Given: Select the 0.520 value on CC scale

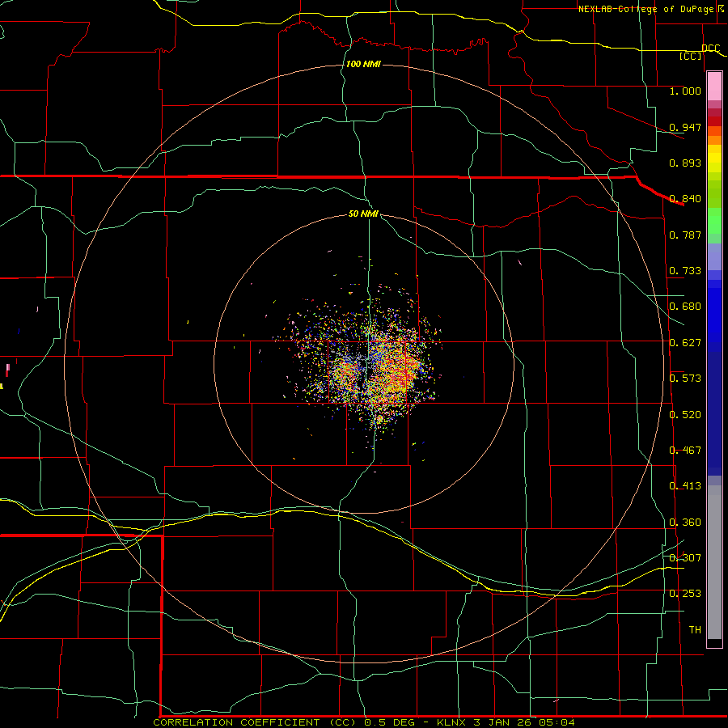Looking at the screenshot, I should (x=685, y=415).
